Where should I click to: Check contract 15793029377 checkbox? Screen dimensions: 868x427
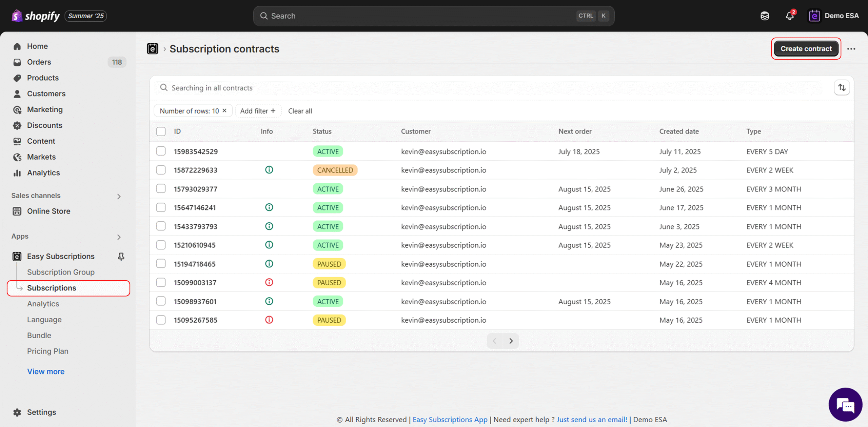coord(161,189)
